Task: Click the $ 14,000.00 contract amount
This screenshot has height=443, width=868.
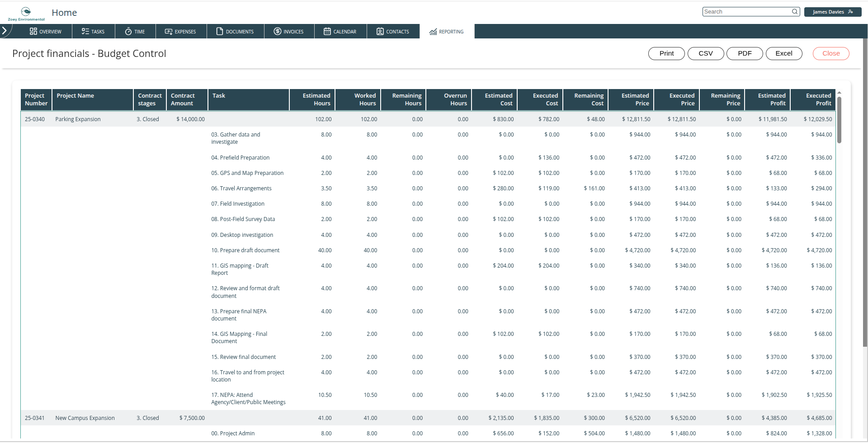Action: [x=190, y=119]
